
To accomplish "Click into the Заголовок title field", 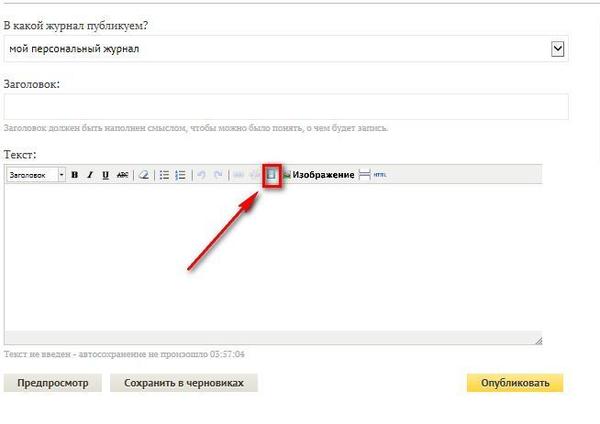I will [286, 107].
